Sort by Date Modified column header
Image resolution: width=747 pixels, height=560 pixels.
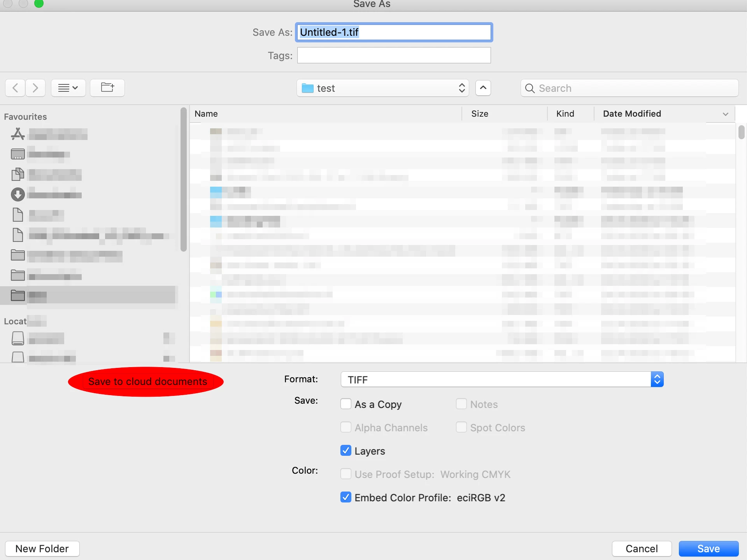632,114
